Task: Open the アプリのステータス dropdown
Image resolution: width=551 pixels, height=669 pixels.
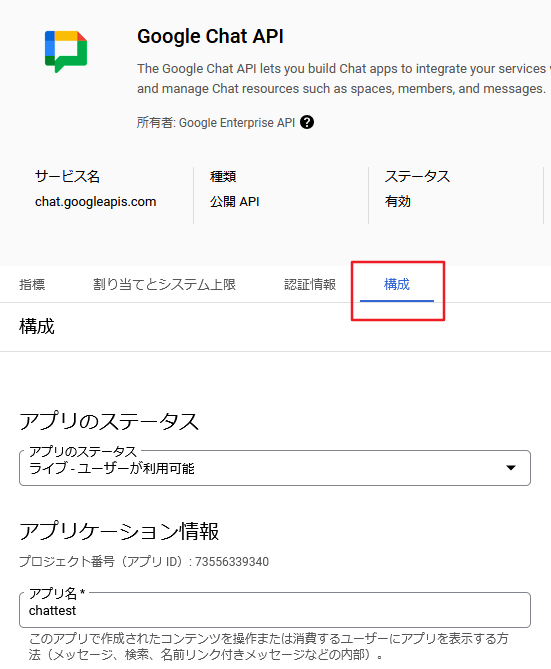Action: pos(275,468)
